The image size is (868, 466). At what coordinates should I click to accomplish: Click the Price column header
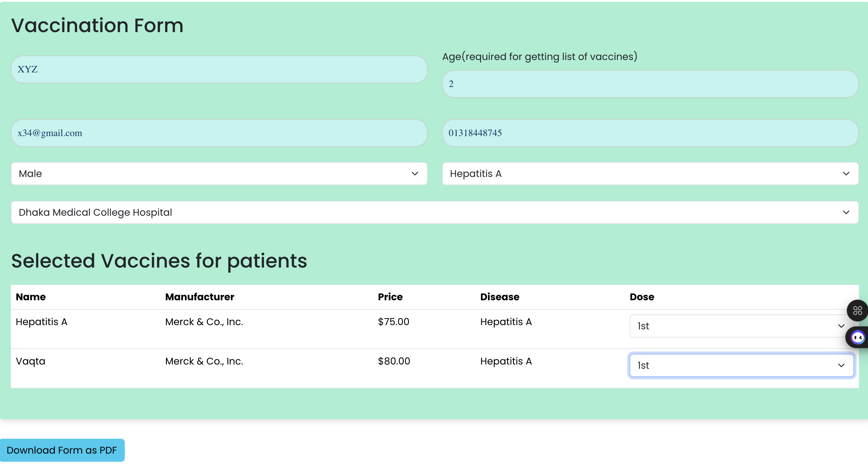point(390,297)
